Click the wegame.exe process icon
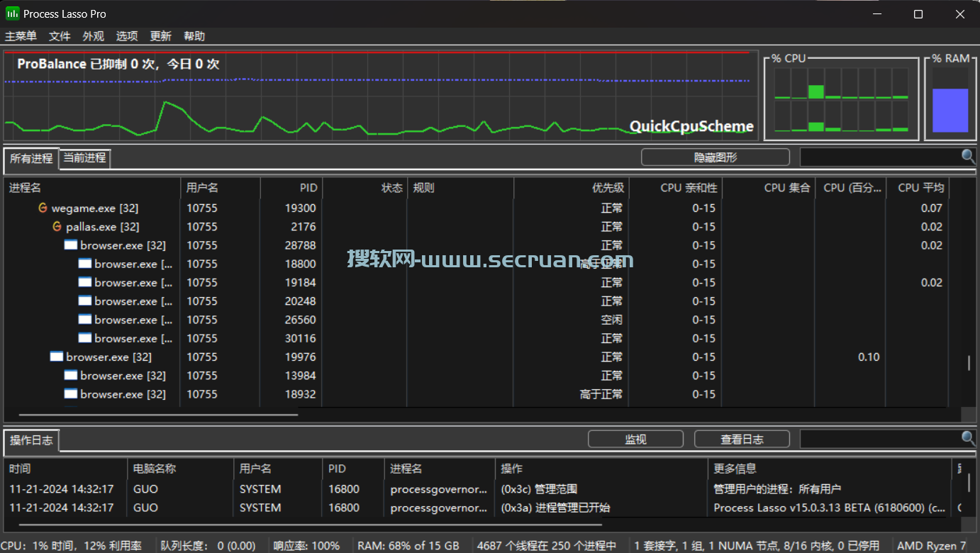 [43, 208]
